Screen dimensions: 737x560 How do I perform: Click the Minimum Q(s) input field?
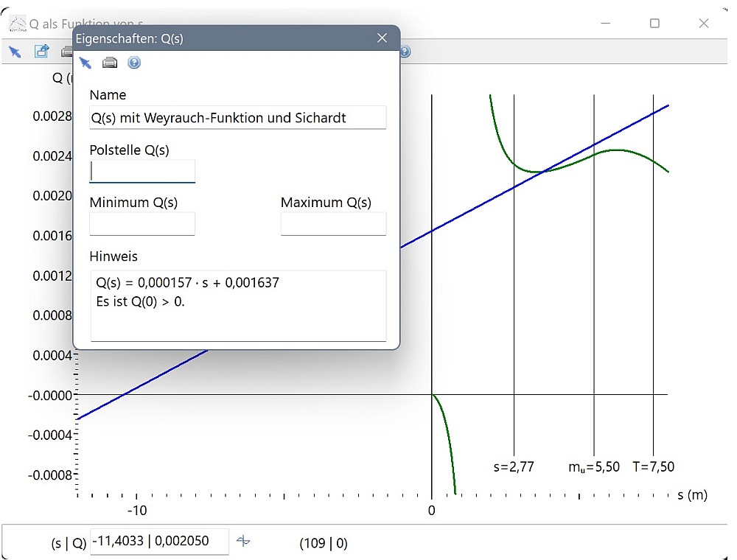click(142, 224)
